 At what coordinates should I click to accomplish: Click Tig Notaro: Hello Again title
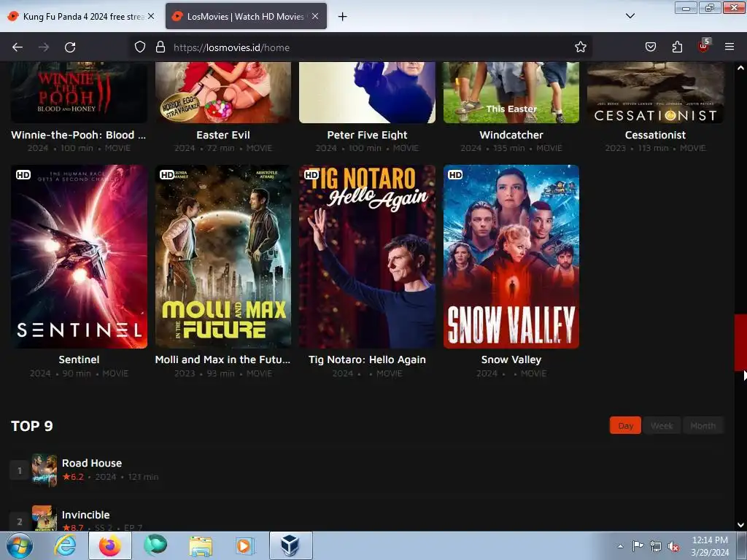click(x=367, y=359)
